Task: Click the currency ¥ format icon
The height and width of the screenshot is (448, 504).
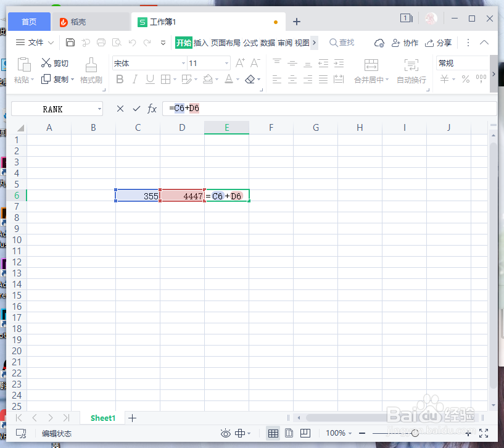Action: pos(444,79)
